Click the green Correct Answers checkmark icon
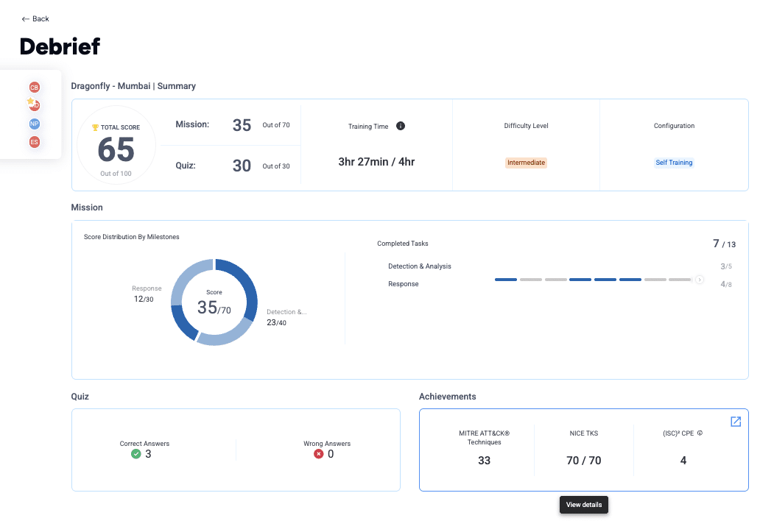774x532 pixels. coord(136,454)
